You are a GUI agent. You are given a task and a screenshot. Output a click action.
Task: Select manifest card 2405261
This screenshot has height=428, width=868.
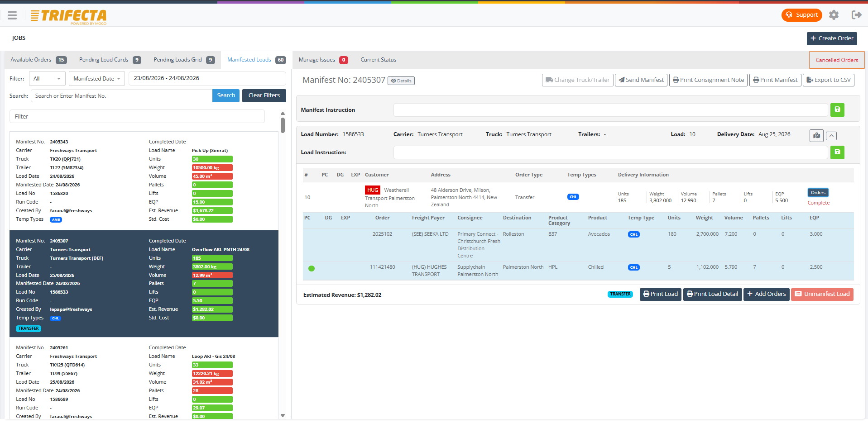click(x=144, y=379)
